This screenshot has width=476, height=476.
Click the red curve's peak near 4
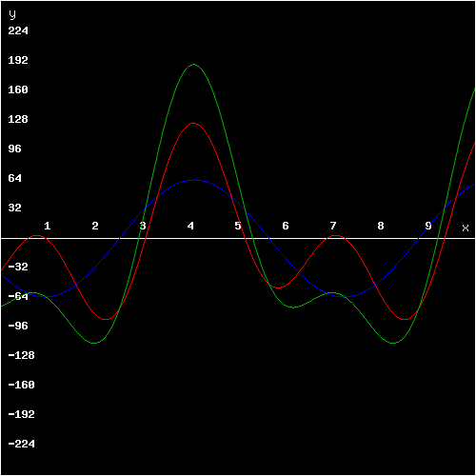pyautogui.click(x=193, y=123)
